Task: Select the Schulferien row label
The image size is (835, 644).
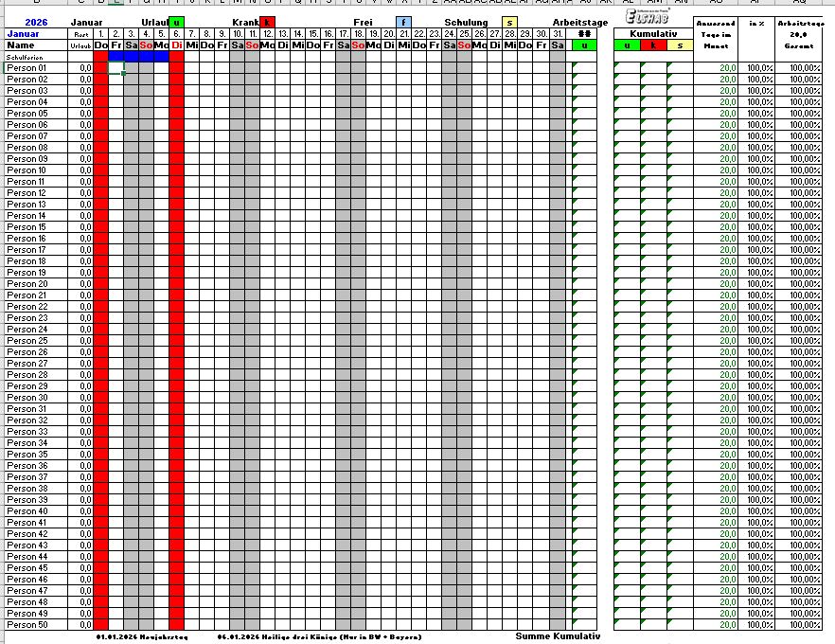Action: point(26,57)
